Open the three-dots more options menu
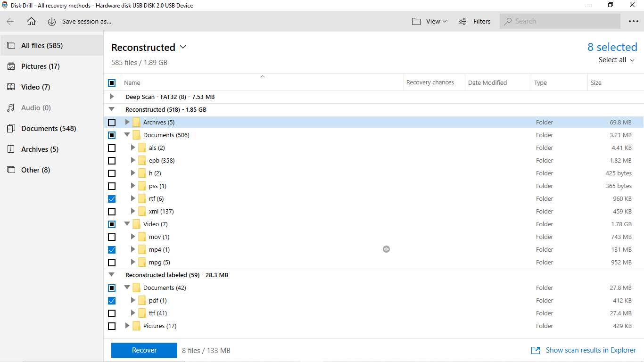 pyautogui.click(x=633, y=21)
